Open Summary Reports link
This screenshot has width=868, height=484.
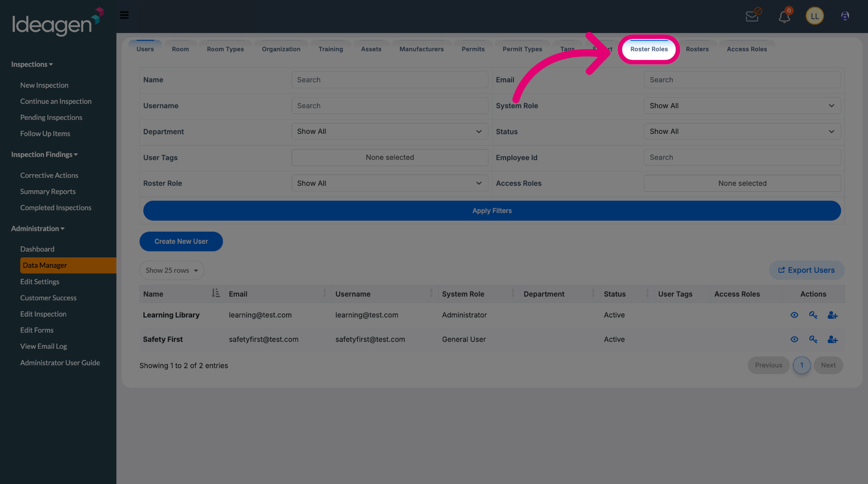pyautogui.click(x=48, y=192)
